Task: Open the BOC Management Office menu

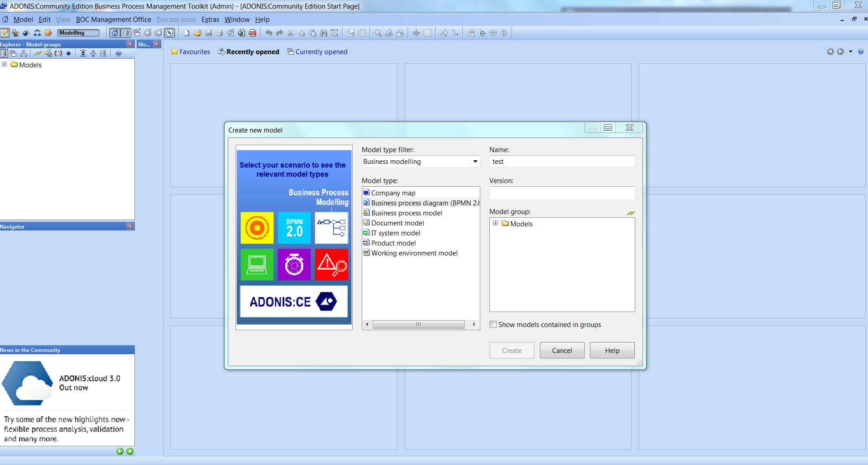Action: [113, 20]
